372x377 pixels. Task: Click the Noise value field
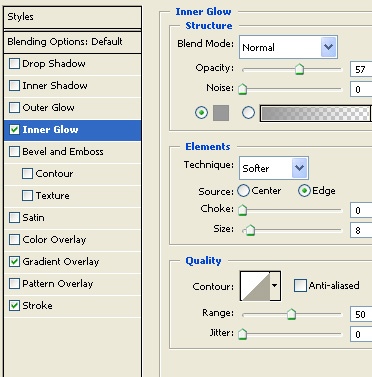361,89
